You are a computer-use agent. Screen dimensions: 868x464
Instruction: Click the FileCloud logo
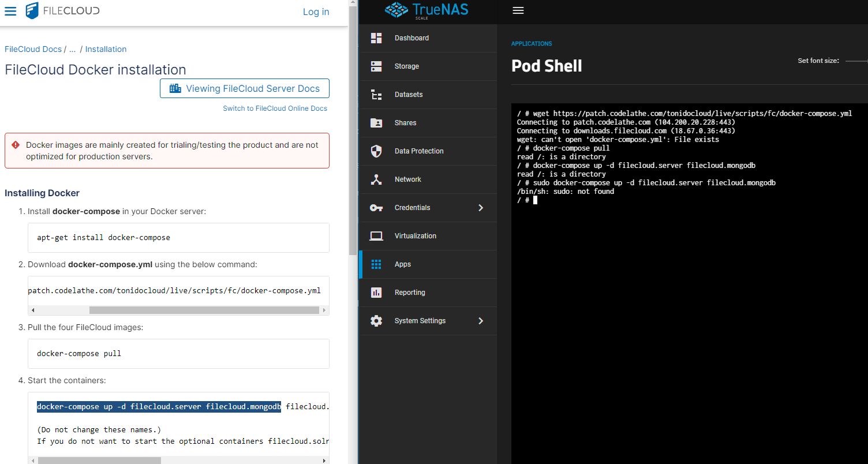point(62,11)
